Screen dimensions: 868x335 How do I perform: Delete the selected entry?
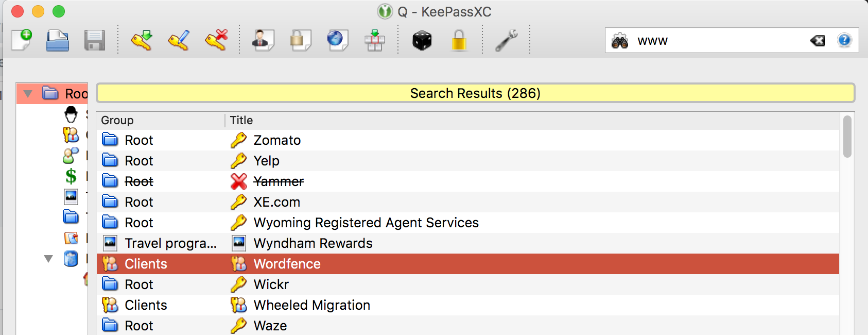(x=216, y=40)
